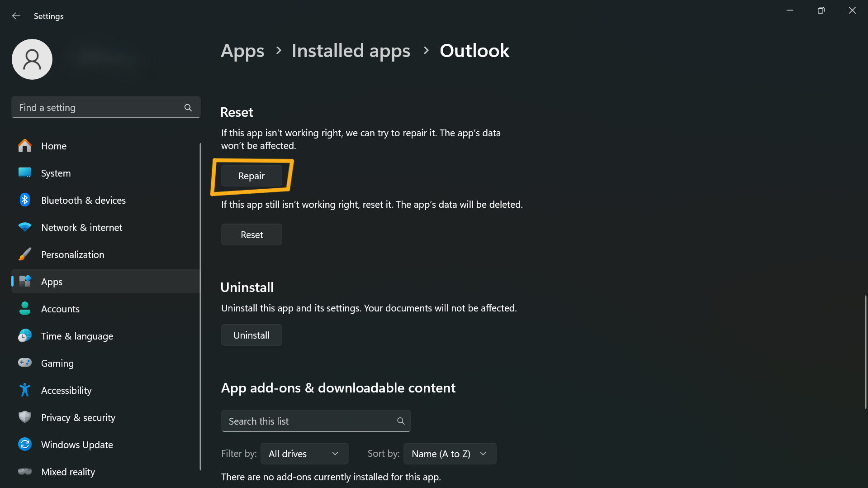Click the Repair button

(x=251, y=176)
